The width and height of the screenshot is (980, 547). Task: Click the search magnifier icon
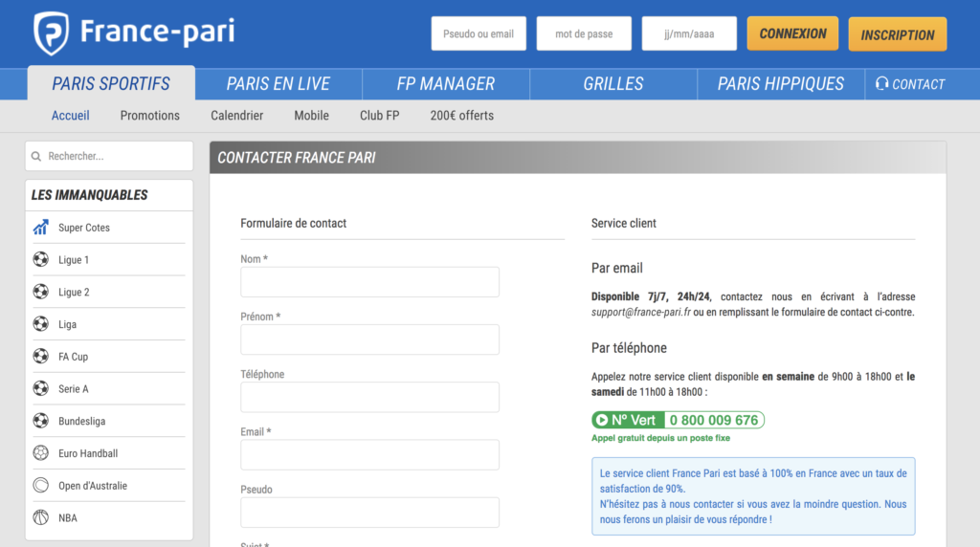pos(36,156)
